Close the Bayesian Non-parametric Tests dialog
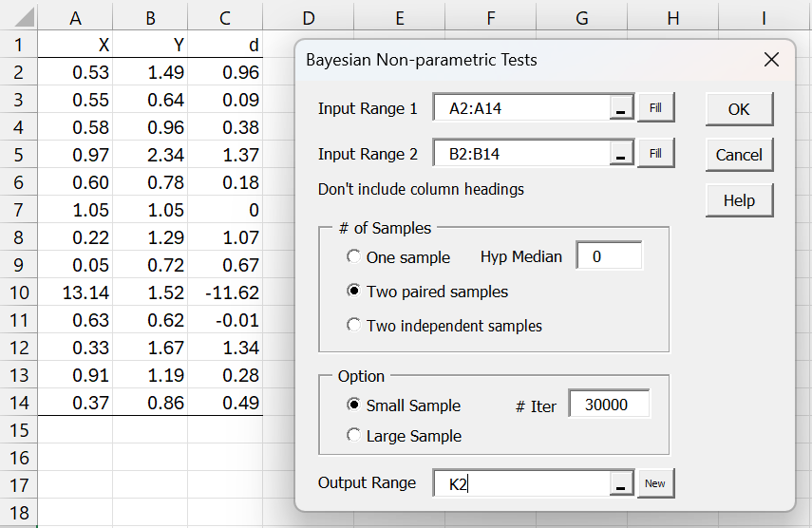 pos(771,60)
